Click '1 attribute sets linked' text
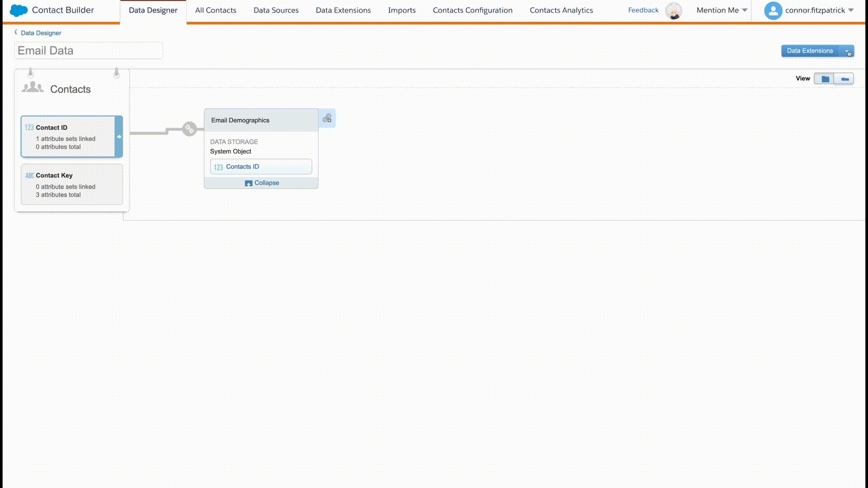 pos(66,139)
